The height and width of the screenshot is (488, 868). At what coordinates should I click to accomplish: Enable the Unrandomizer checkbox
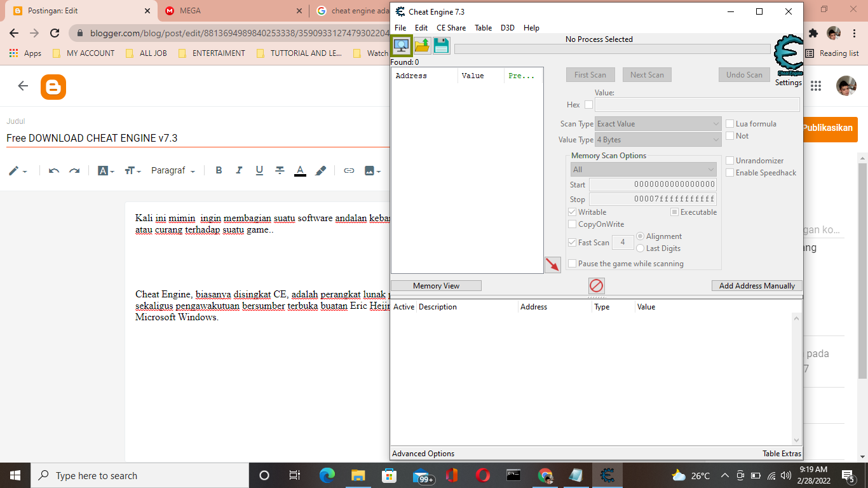730,161
